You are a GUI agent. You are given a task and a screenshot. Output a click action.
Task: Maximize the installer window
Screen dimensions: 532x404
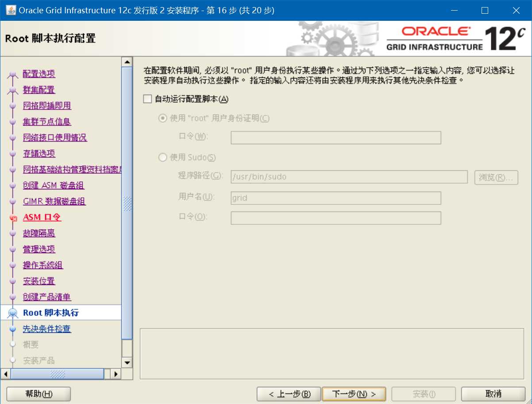pos(485,11)
